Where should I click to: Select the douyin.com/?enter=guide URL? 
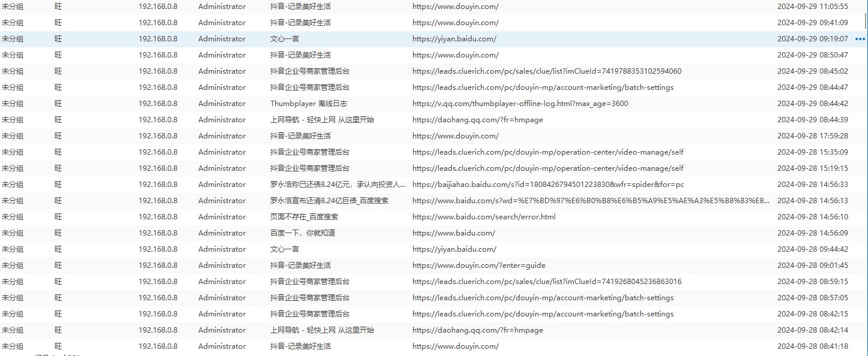pyautogui.click(x=479, y=266)
